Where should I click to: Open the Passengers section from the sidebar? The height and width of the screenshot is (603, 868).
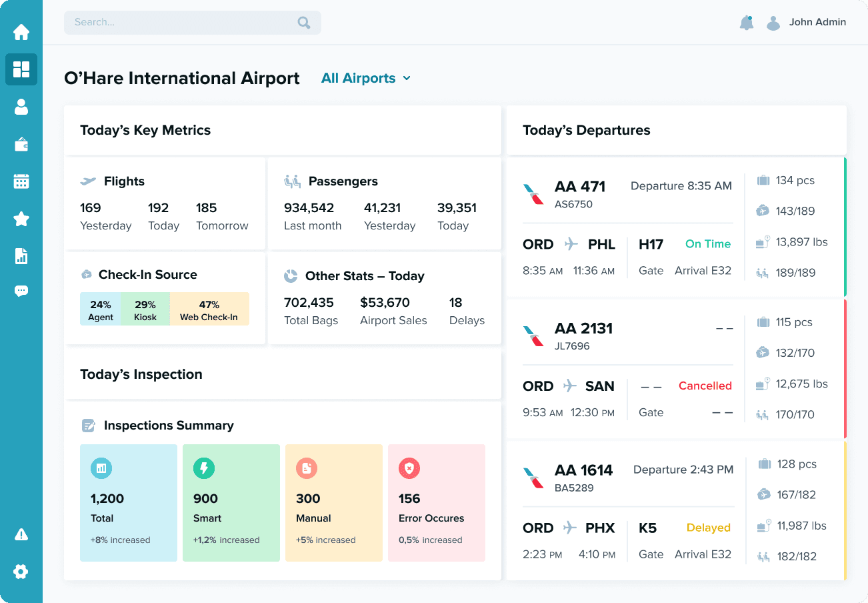[x=21, y=107]
